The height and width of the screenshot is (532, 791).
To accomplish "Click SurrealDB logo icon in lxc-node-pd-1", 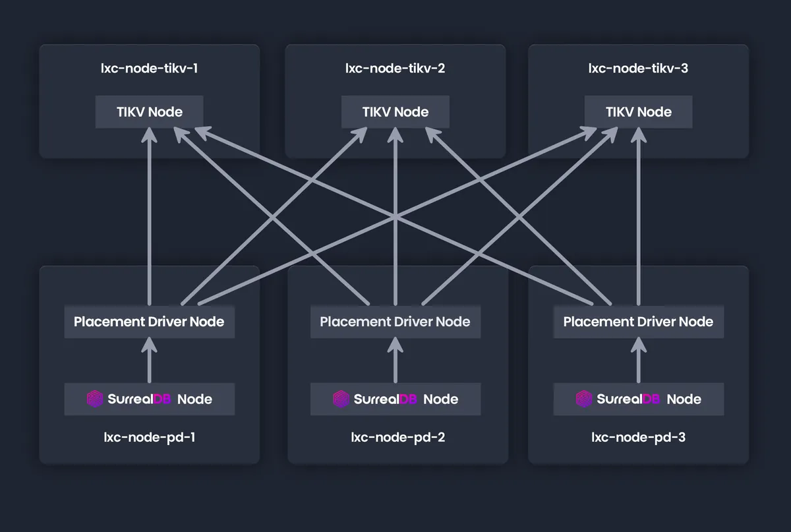I will coord(96,399).
